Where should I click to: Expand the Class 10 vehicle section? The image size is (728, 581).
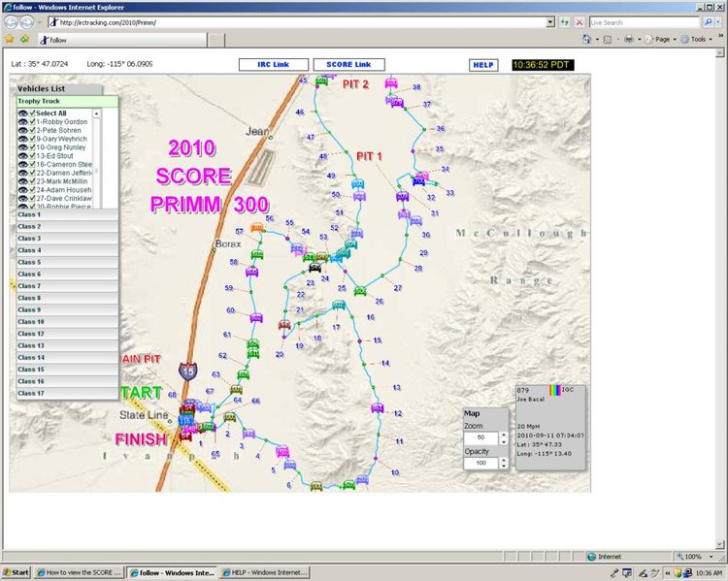pos(67,322)
